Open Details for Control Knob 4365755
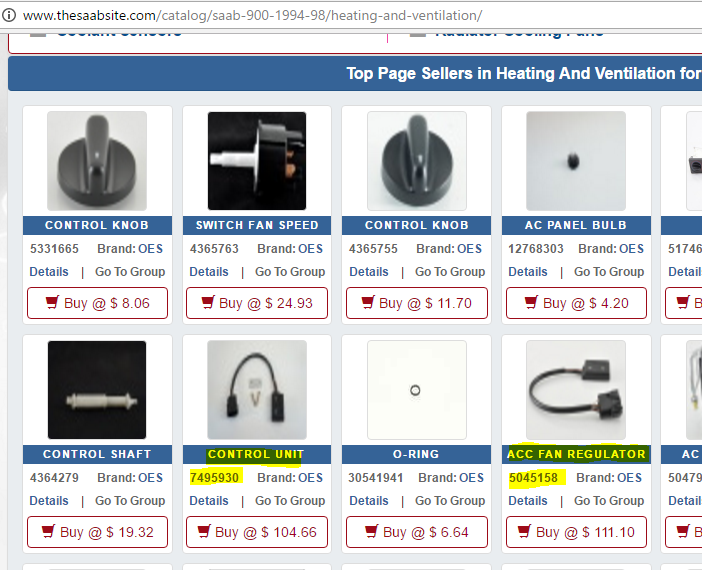This screenshot has width=702, height=570. point(368,272)
